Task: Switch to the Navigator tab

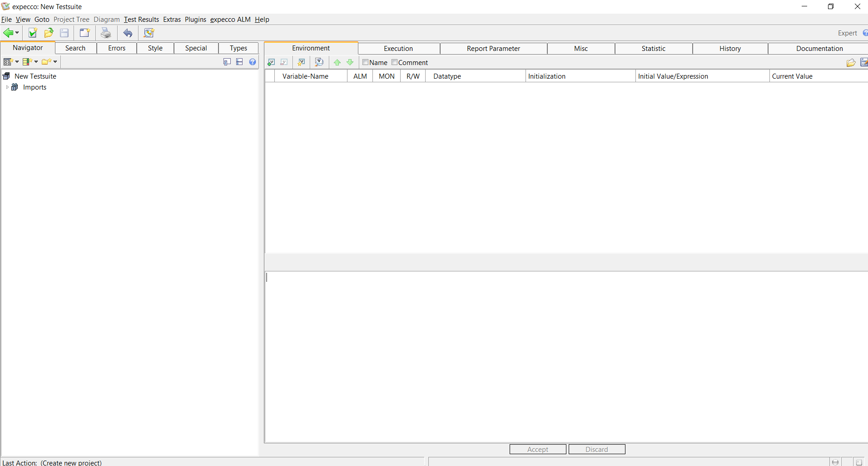Action: [x=28, y=48]
